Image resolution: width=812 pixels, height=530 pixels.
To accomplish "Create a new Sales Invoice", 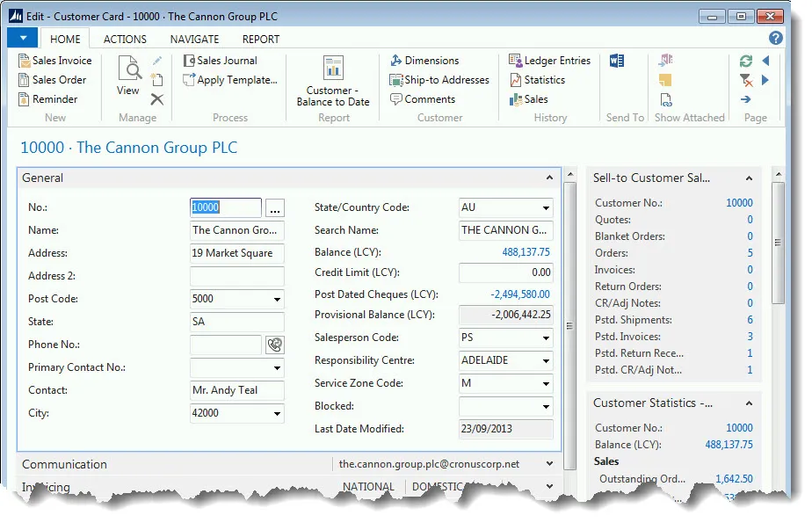I will [54, 61].
